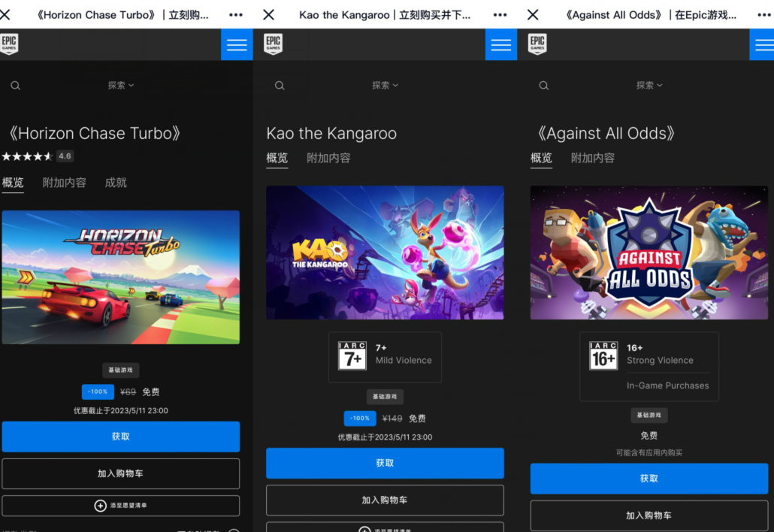Click 获取 button for Against All Odds
Image resolution: width=774 pixels, height=532 pixels.
pyautogui.click(x=649, y=479)
